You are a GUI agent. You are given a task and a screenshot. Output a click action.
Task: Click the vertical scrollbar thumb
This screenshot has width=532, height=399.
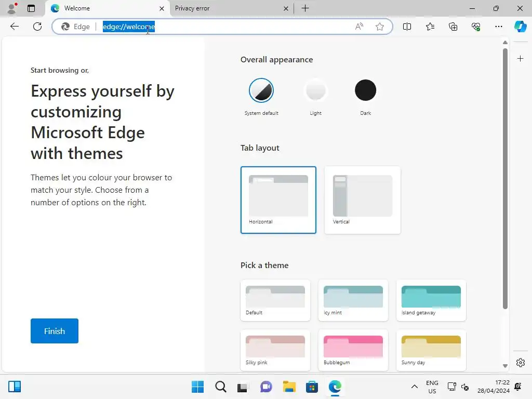point(505,179)
